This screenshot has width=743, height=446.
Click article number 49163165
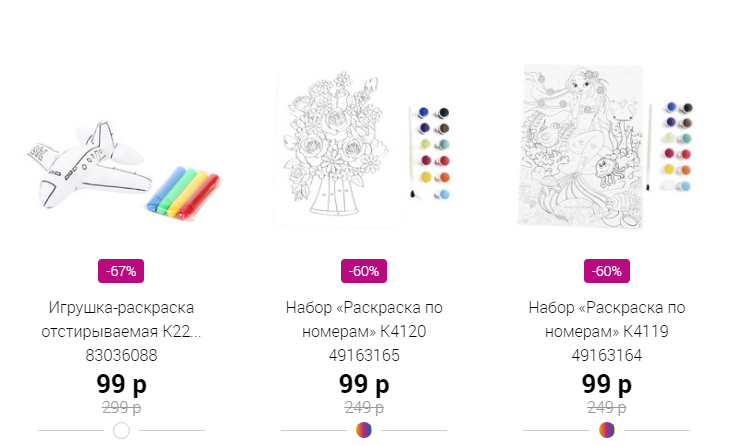point(364,355)
